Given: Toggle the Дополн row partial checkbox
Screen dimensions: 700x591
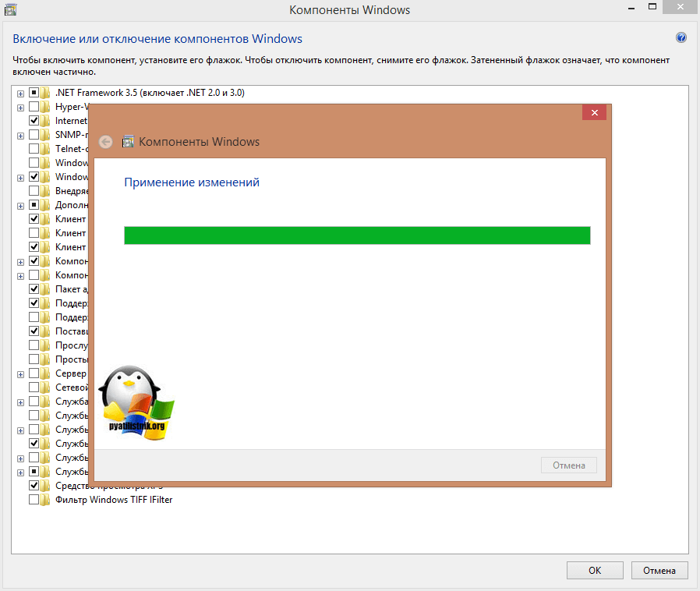Looking at the screenshot, I should point(34,204).
